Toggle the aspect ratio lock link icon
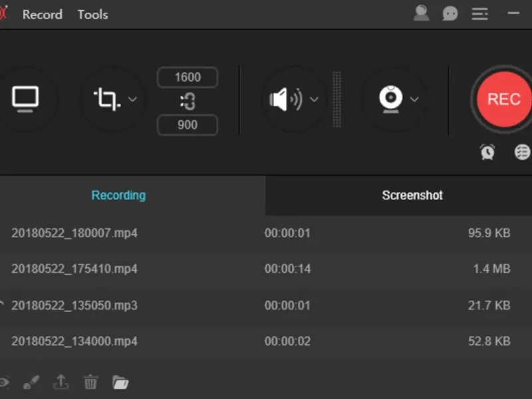Screen dimensions: 532x399 [188, 102]
